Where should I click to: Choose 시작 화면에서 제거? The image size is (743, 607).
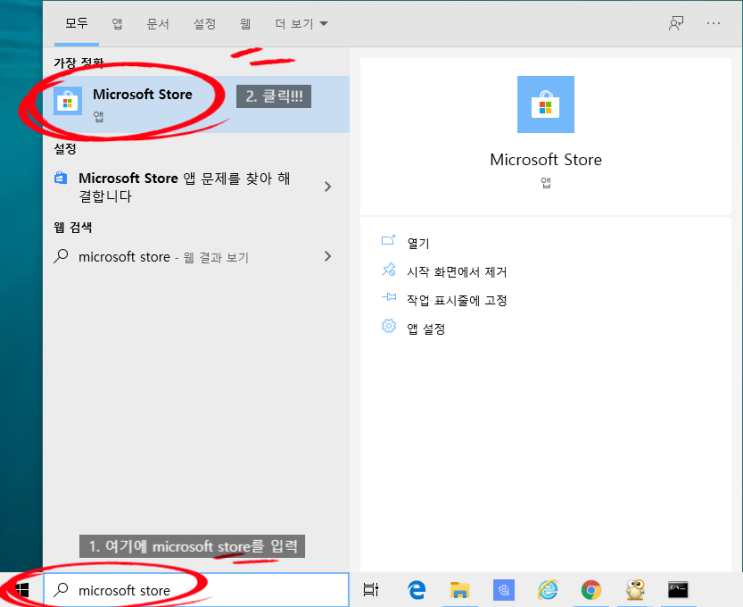457,272
